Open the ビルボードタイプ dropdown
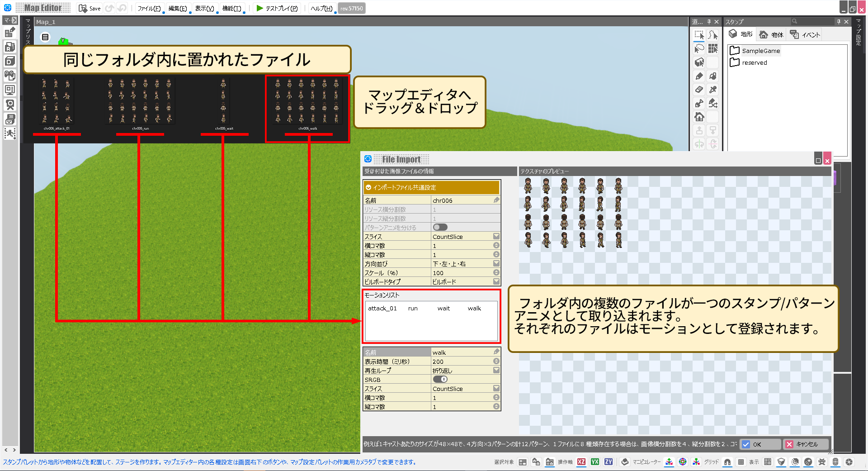868x471 pixels. tap(496, 281)
